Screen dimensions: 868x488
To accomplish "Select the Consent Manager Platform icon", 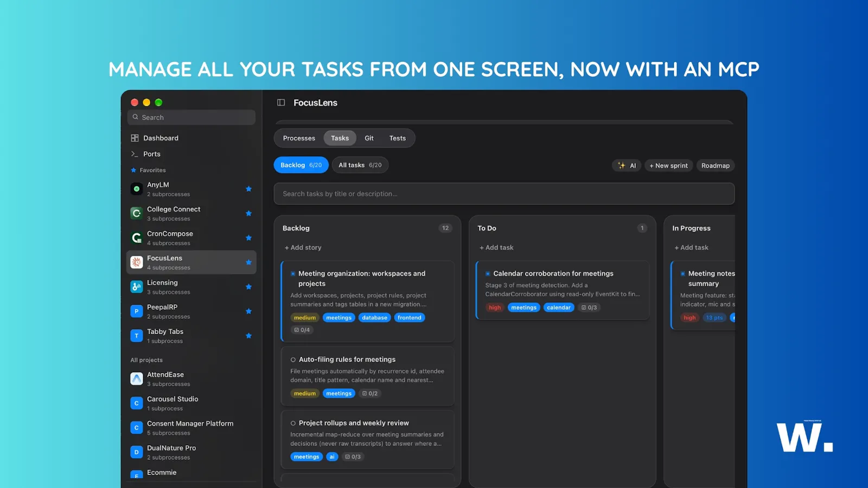I will [137, 428].
